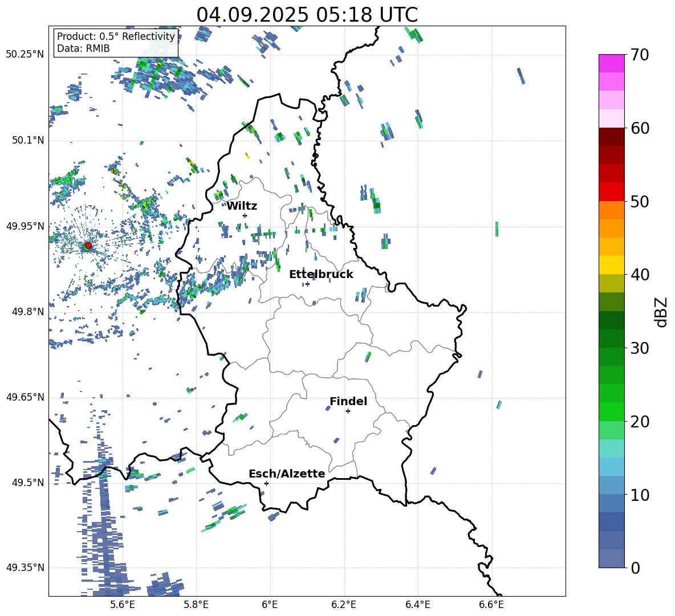Click the 40 tick on the colorbar

point(639,275)
